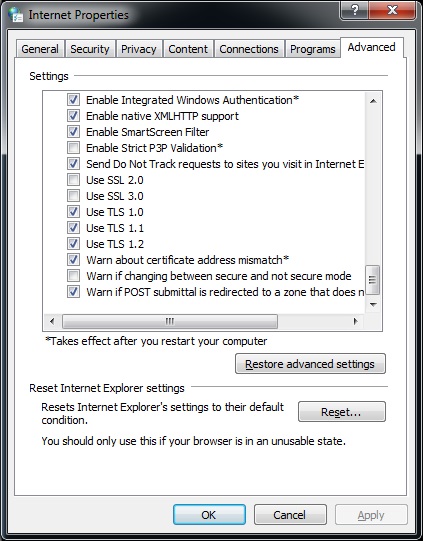The image size is (423, 541).
Task: Click the settings list scroll up arrow
Action: pyautogui.click(x=373, y=101)
